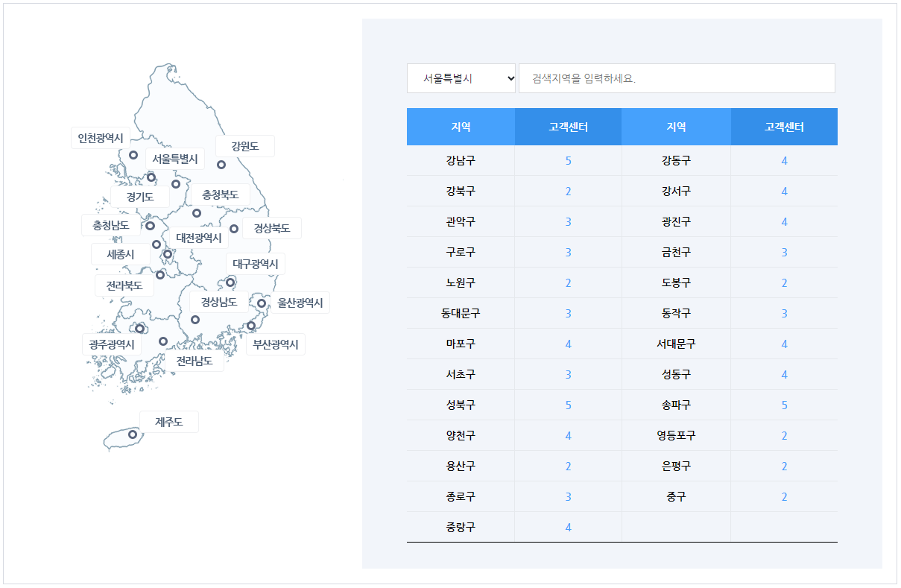The image size is (901, 588).
Task: Click the 울산광역시 location pin
Action: tap(262, 303)
